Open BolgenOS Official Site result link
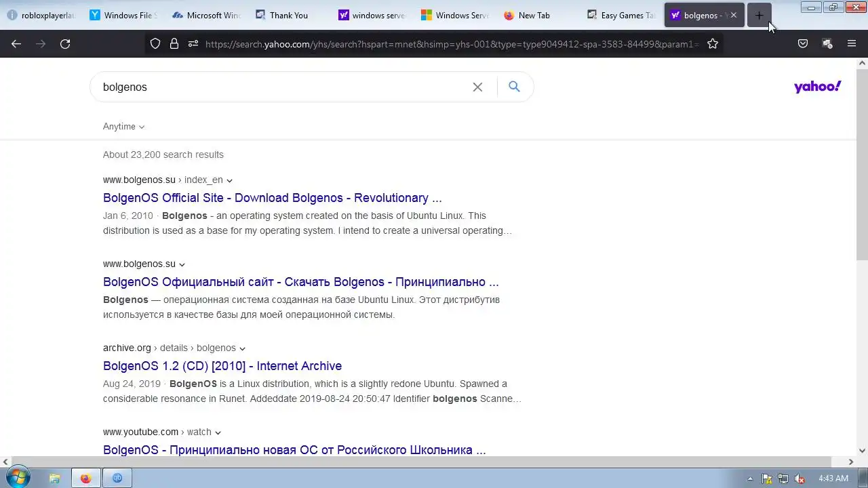868x488 pixels. pos(272,198)
